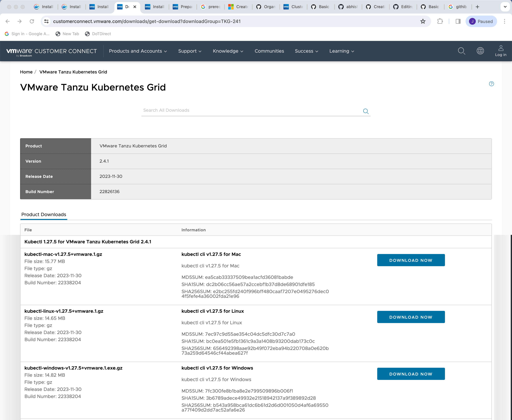Toggle the Chrome side panel icon
The image size is (512, 420).
[x=458, y=21]
